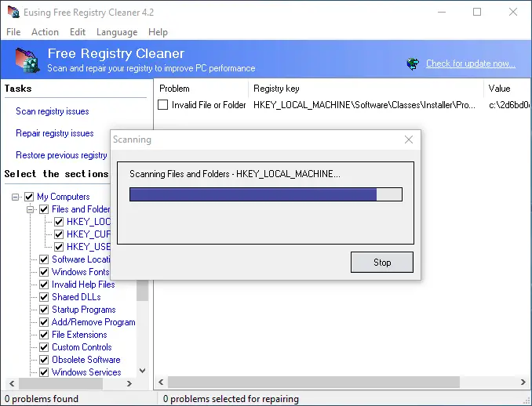Uncheck File Extensions checkbox

pyautogui.click(x=44, y=335)
